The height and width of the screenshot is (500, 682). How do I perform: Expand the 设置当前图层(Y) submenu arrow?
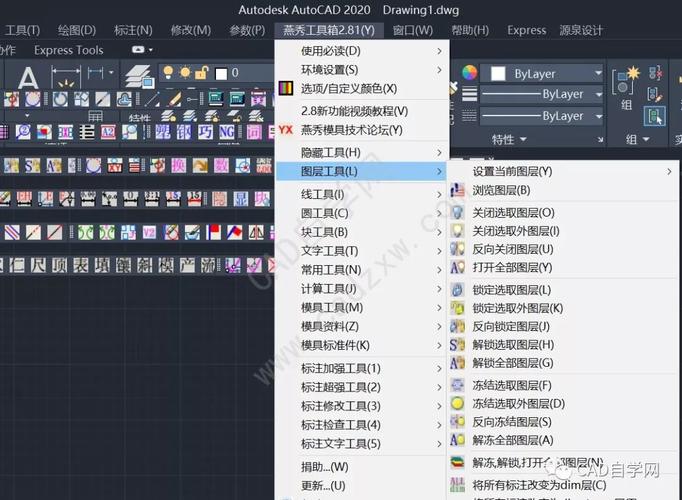click(669, 172)
